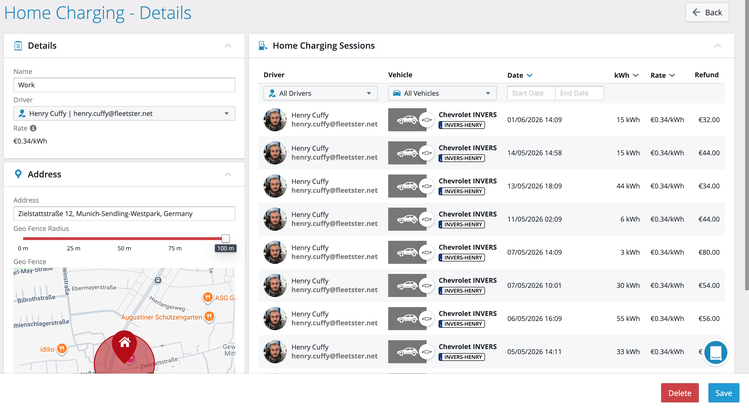Set geo fence radius at 50 m mark
This screenshot has height=412, width=749.
[124, 238]
